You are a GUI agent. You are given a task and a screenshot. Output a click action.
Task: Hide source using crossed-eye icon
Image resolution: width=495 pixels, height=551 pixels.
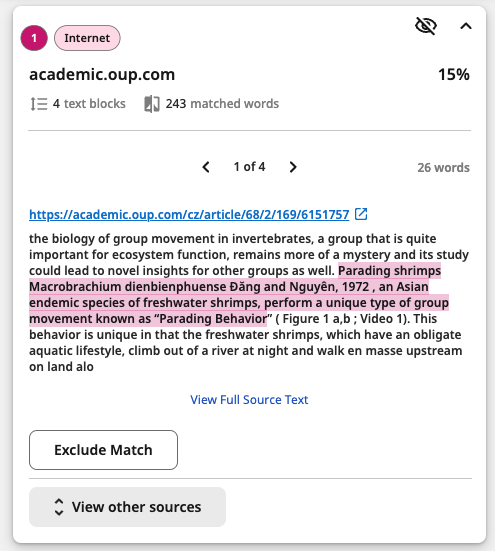tap(426, 26)
